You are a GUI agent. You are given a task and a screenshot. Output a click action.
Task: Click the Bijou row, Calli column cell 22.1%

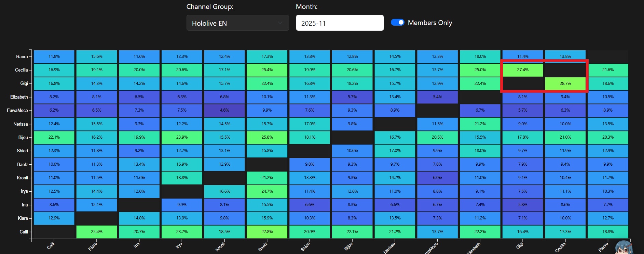(x=54, y=137)
